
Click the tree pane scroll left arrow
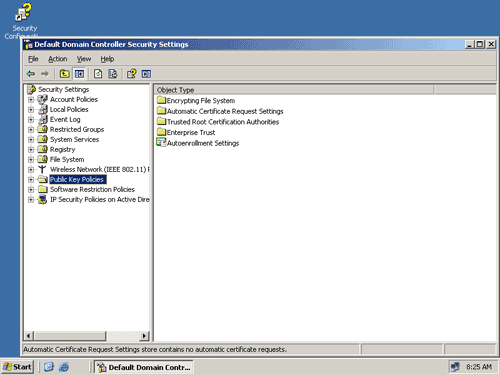tap(29, 336)
